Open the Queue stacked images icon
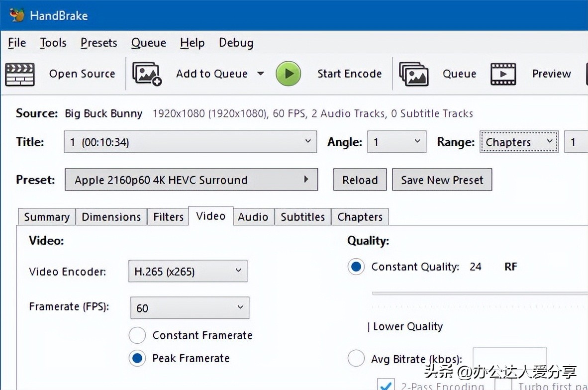Viewport: 588px width, 390px height. click(x=413, y=74)
